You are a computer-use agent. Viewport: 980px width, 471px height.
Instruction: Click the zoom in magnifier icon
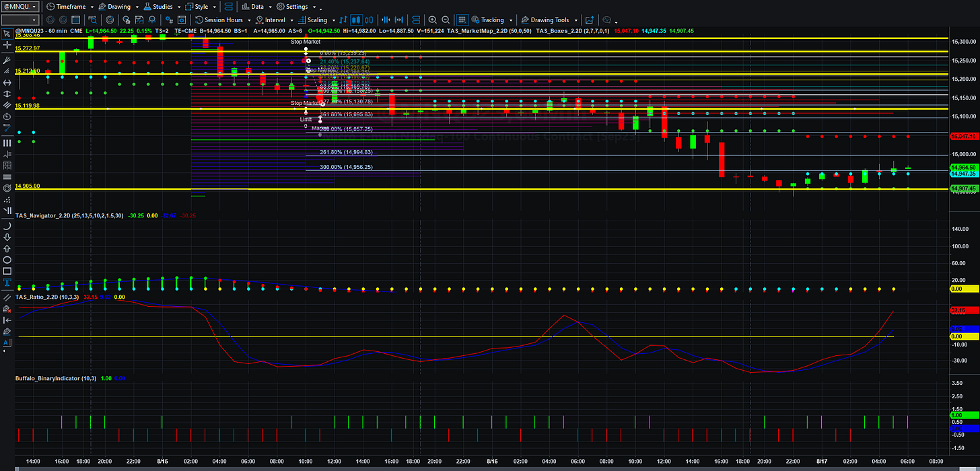coord(432,20)
